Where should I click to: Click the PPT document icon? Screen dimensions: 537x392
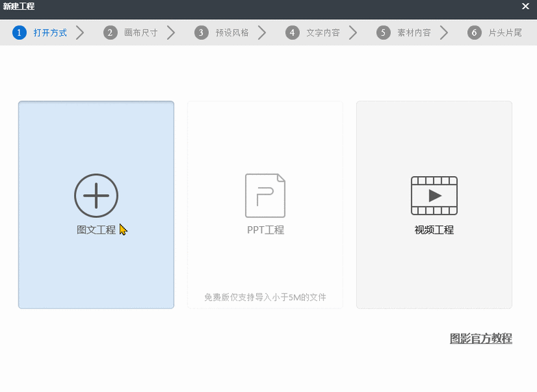(x=265, y=195)
